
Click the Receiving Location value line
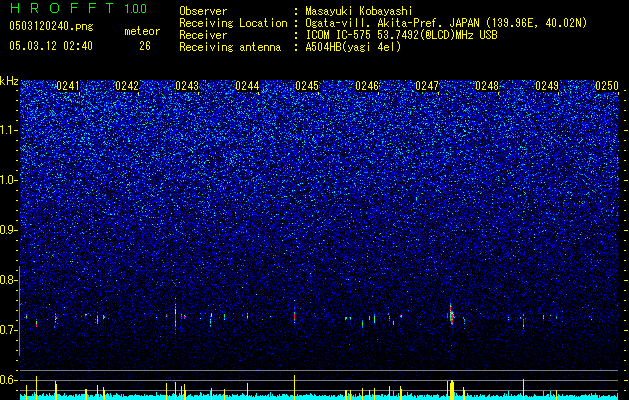coord(446,23)
